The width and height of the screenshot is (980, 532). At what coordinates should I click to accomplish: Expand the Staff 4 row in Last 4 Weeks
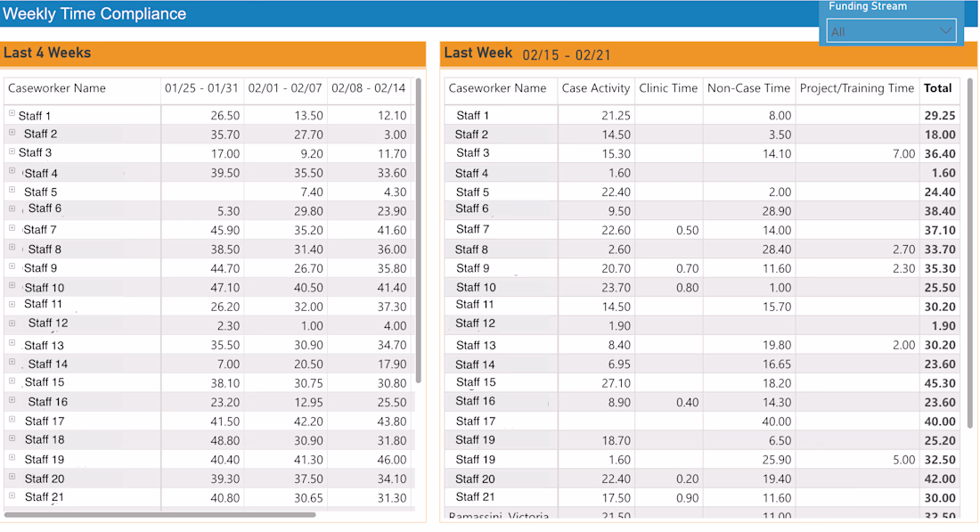pos(12,171)
